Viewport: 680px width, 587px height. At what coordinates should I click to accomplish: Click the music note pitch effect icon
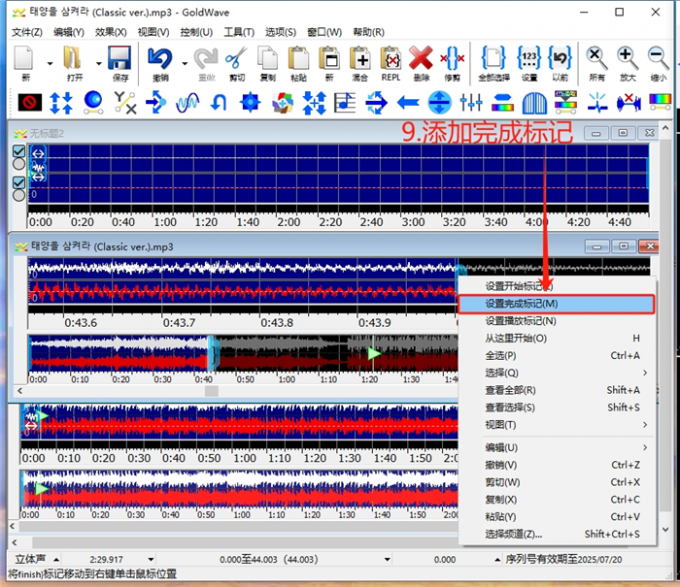(345, 103)
